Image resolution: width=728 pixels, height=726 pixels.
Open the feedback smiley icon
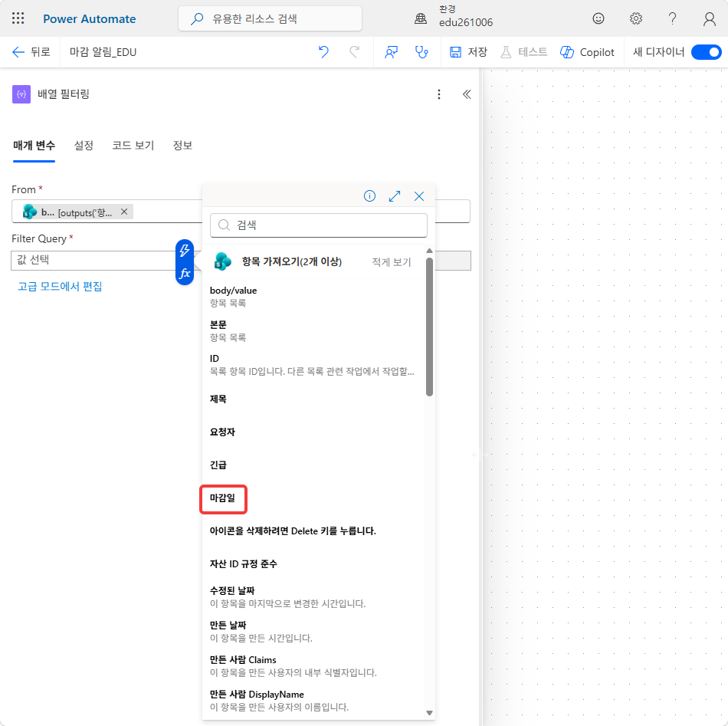pos(598,18)
